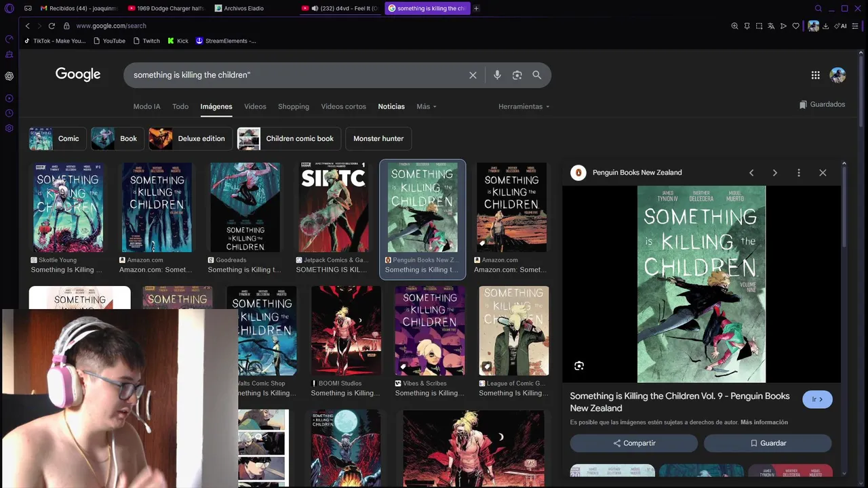Viewport: 868px width, 488px height.
Task: Open the tab search magnifier in title bar
Action: tap(818, 8)
